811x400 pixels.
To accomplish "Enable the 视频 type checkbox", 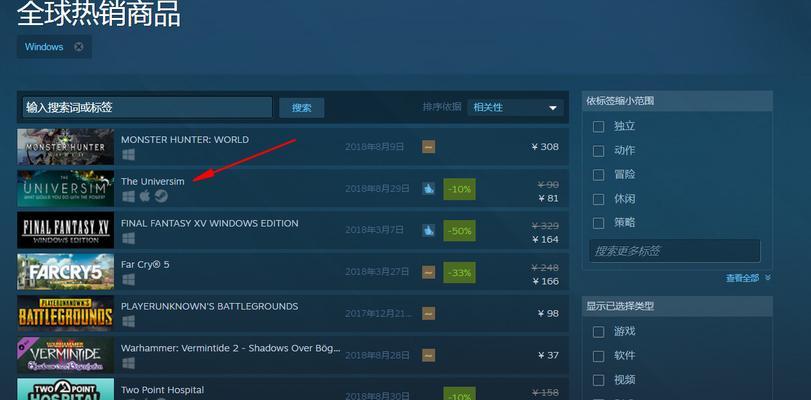I will tap(598, 380).
